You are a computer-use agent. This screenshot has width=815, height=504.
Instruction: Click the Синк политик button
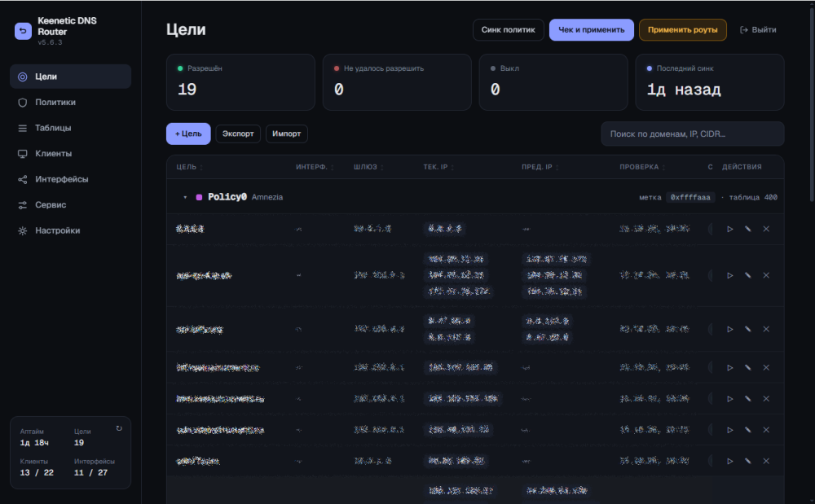pyautogui.click(x=509, y=30)
